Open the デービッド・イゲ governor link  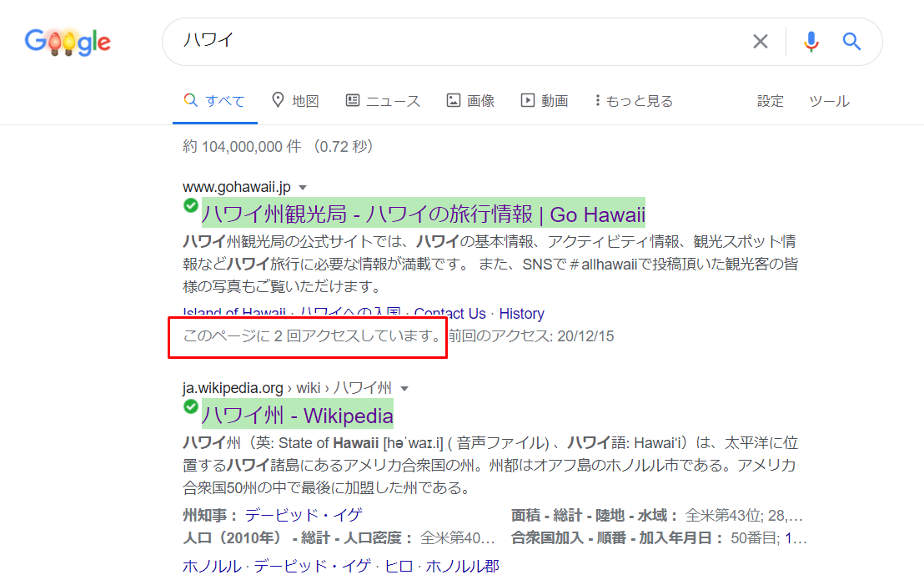[304, 516]
